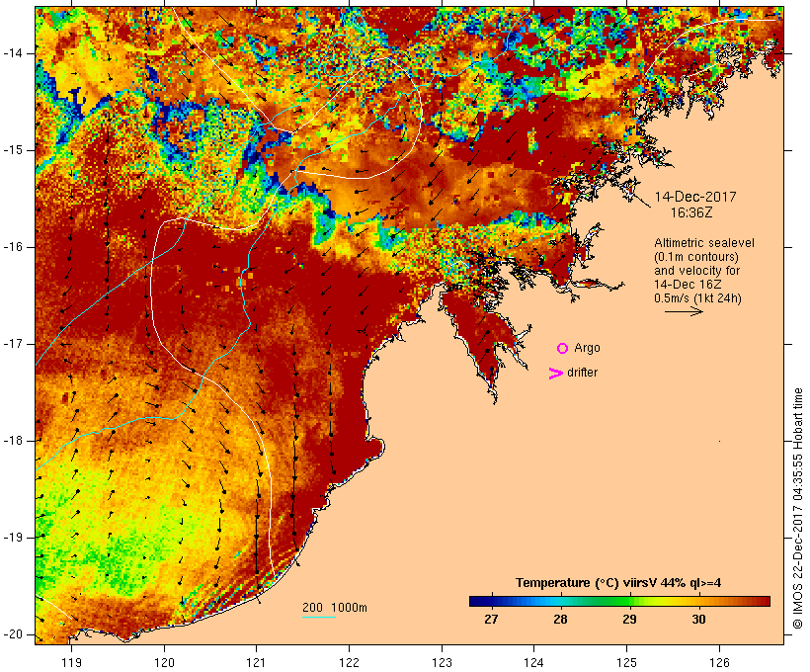Click the magenta Argo circle legend symbol
The width and height of the screenshot is (810, 672).
(563, 349)
